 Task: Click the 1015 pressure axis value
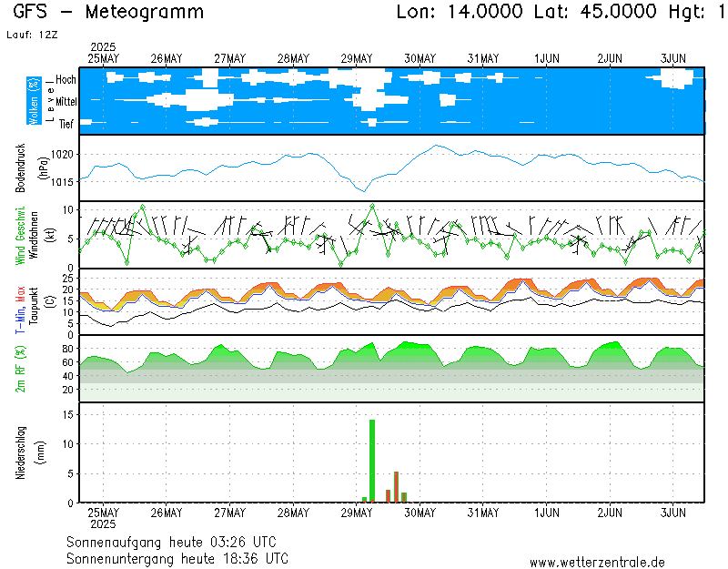coord(62,182)
